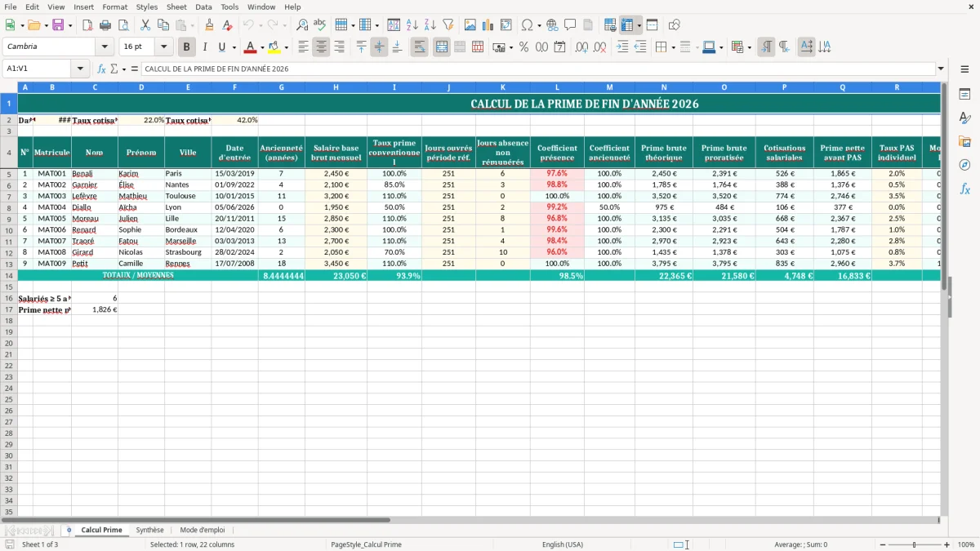Open sidebar Properties icon

coord(964,95)
